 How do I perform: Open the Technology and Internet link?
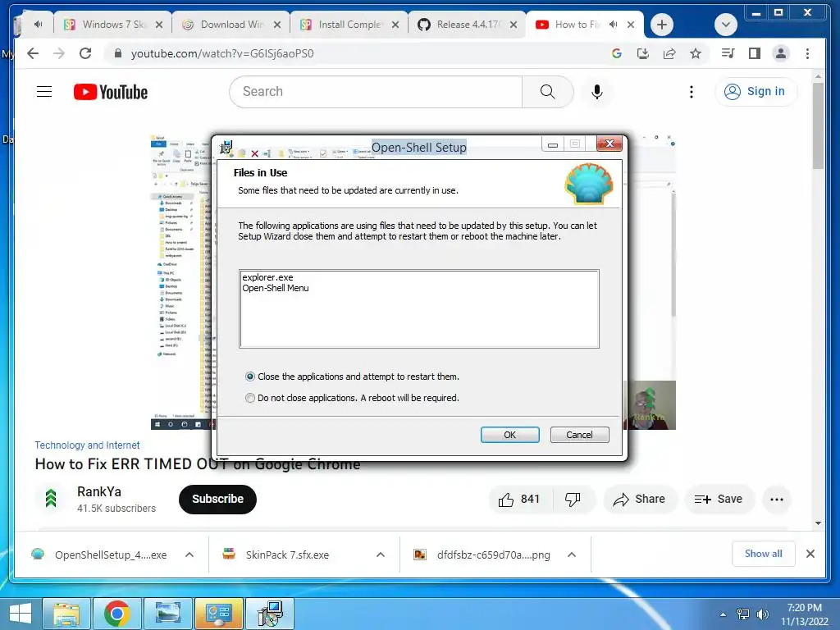87,445
